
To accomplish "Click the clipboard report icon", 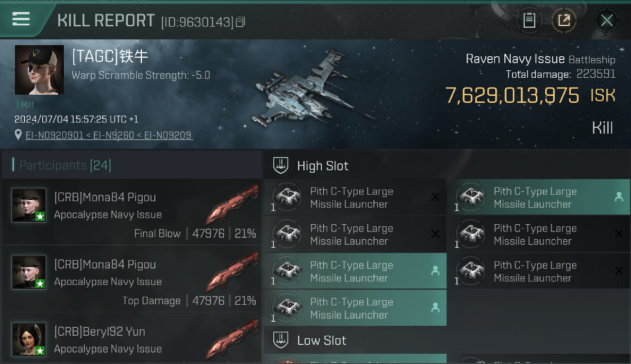I will coord(529,20).
